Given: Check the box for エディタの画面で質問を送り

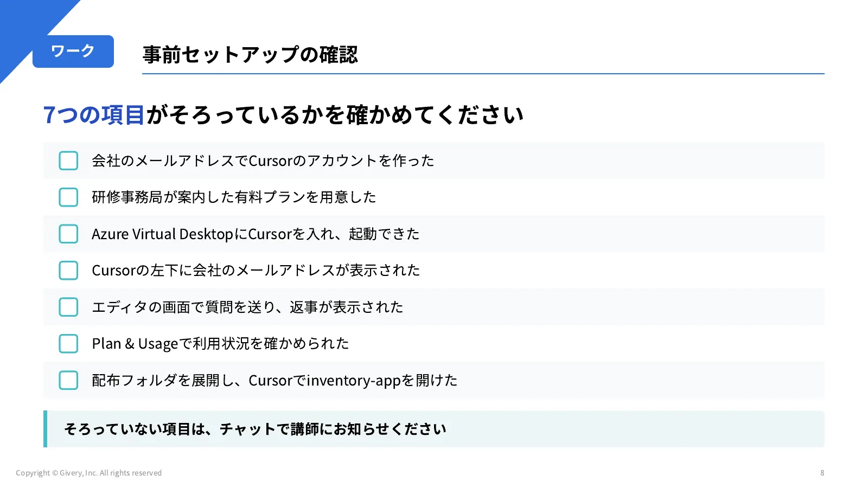Looking at the screenshot, I should pos(68,307).
